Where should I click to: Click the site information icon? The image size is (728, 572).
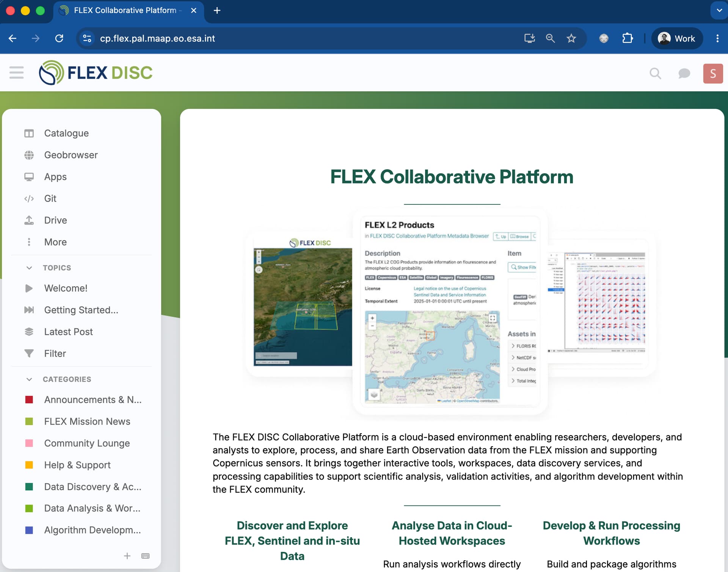click(x=87, y=38)
